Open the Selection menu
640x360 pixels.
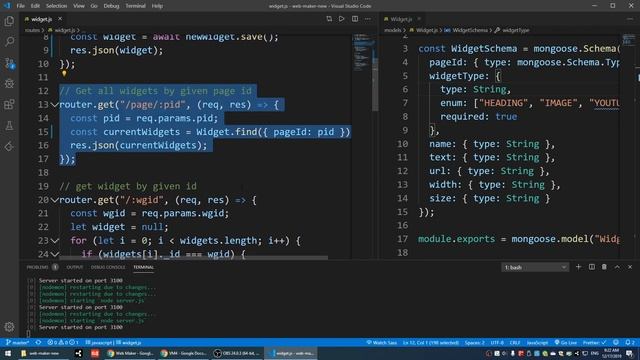(x=56, y=6)
